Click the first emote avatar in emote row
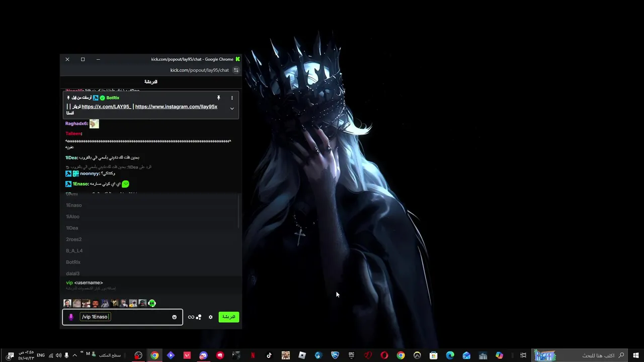 (67, 303)
